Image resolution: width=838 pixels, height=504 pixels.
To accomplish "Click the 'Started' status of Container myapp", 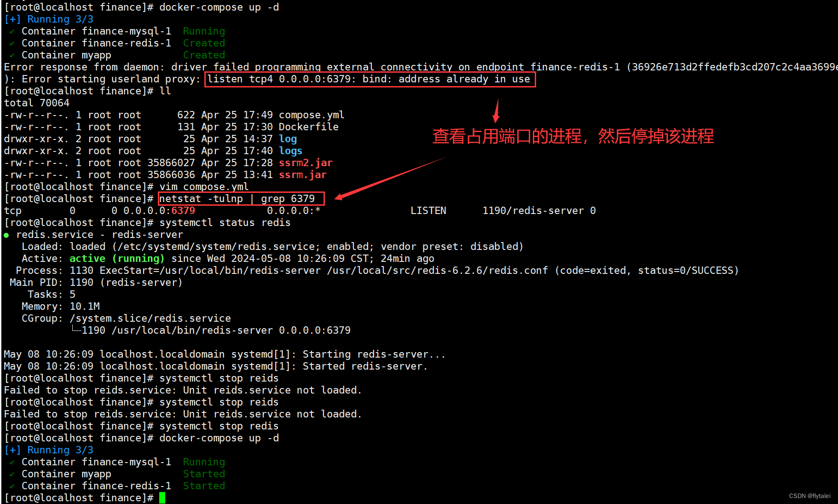I will (x=204, y=474).
